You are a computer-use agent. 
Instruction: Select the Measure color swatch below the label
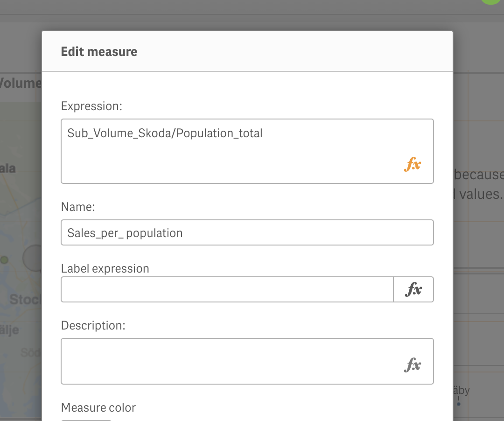(x=86, y=419)
